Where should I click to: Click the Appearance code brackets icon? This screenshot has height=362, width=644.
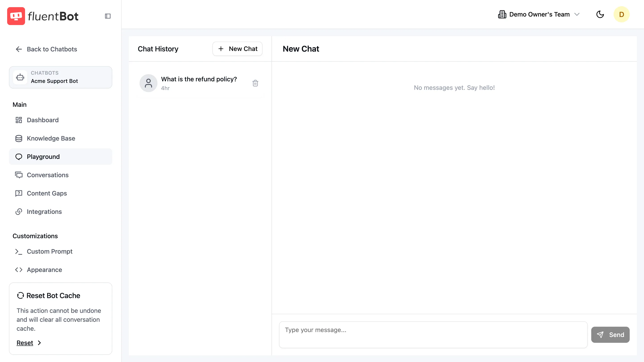tap(19, 270)
